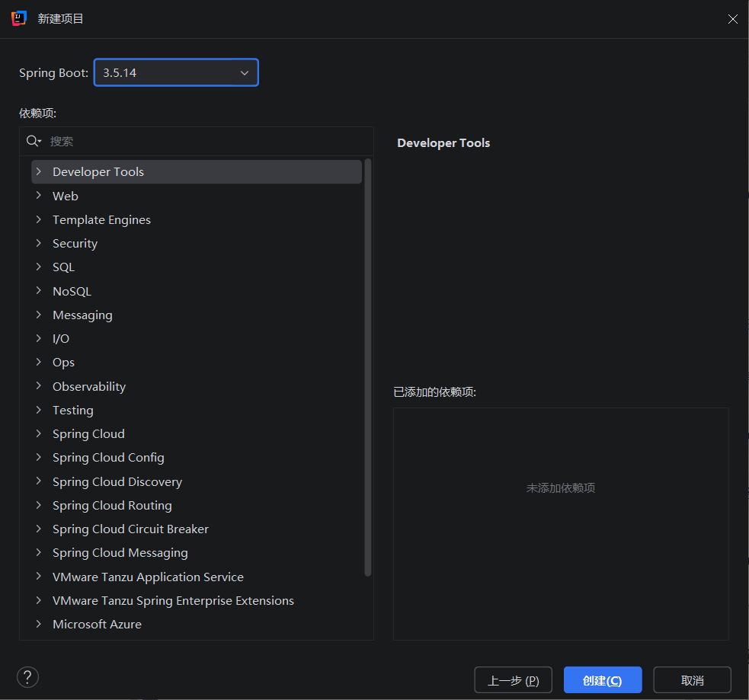Expand the Spring Cloud Routing chevron
The image size is (749, 700).
(x=39, y=505)
